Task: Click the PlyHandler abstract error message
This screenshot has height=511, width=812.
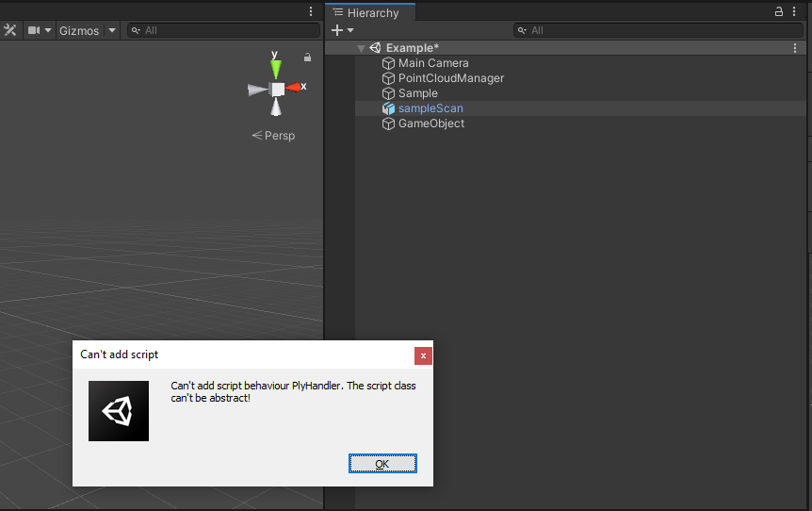Action: tap(293, 392)
